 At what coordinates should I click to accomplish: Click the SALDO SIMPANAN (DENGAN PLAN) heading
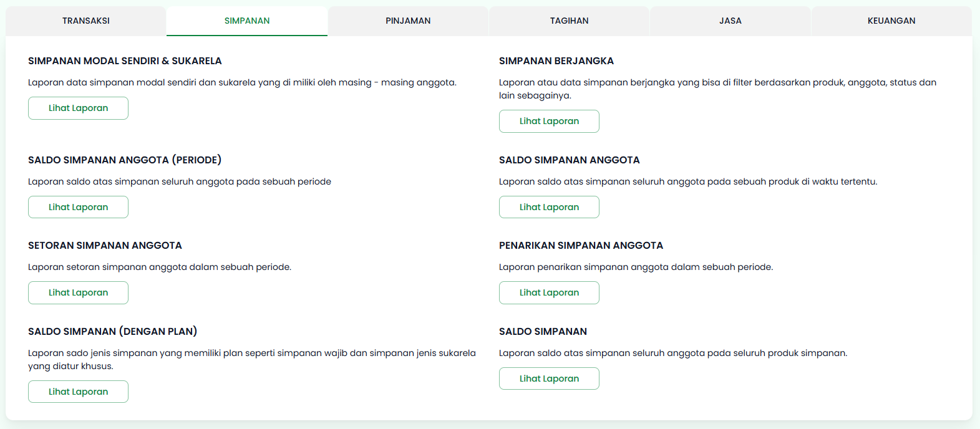click(x=114, y=331)
